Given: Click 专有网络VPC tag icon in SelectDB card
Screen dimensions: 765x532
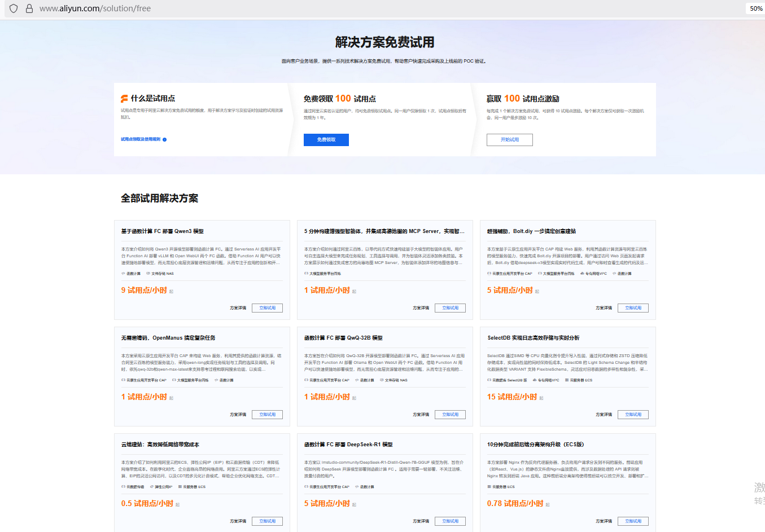Looking at the screenshot, I should 534,380.
